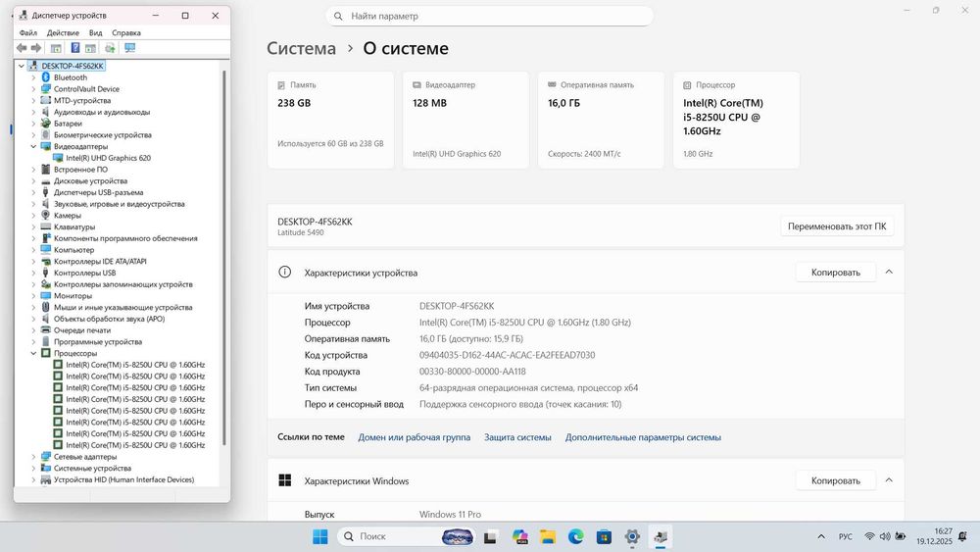Click the Windows logo beside Характеристики Windows
This screenshot has width=980, height=552.
[x=285, y=480]
